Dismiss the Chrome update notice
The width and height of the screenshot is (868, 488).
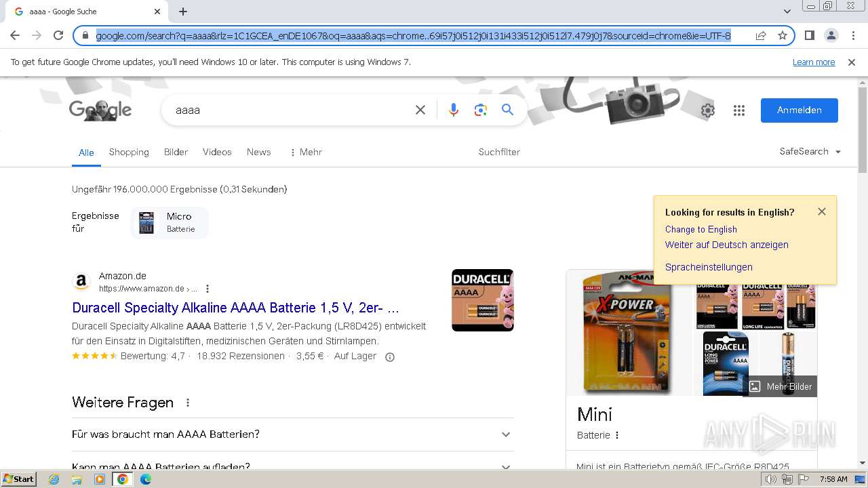(x=852, y=62)
